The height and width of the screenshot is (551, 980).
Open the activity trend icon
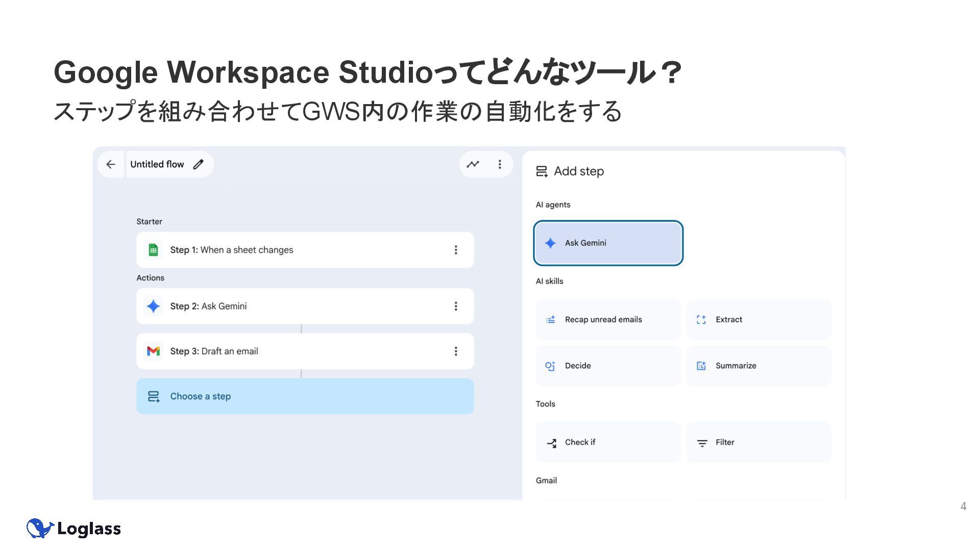(x=473, y=164)
